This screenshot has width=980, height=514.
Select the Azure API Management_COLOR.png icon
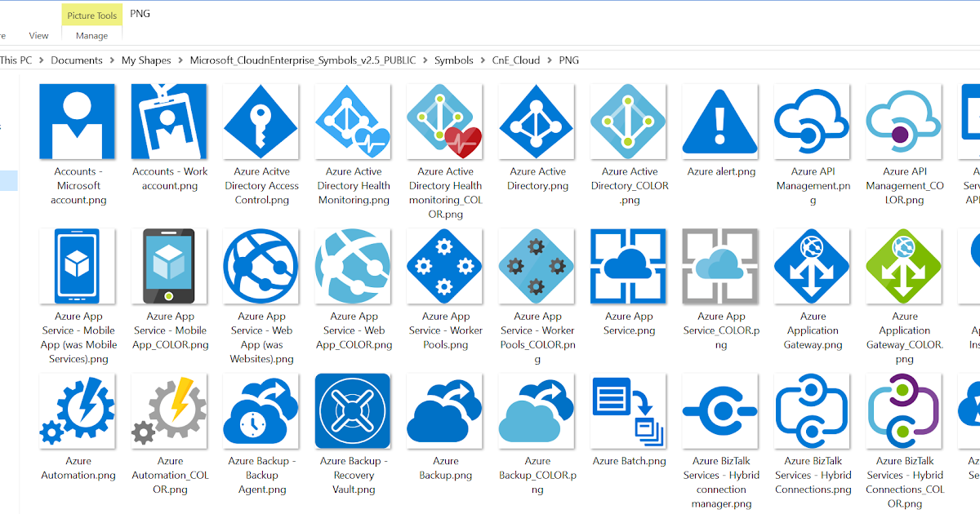(904, 121)
